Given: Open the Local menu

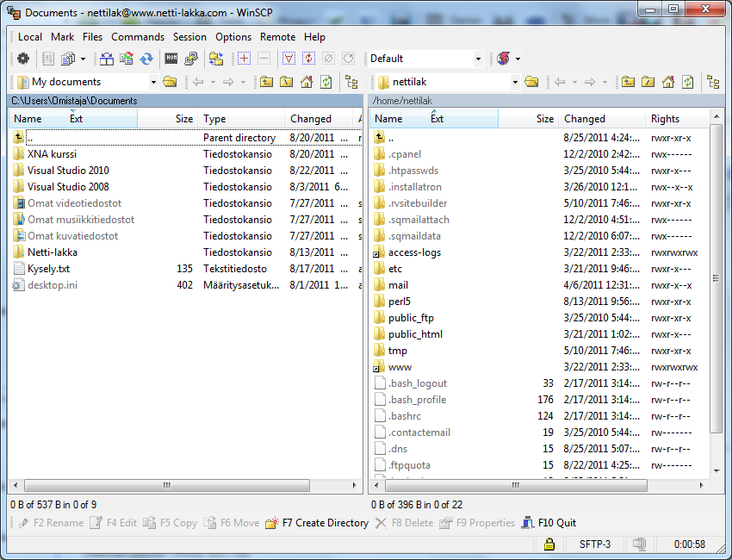Looking at the screenshot, I should [x=30, y=37].
